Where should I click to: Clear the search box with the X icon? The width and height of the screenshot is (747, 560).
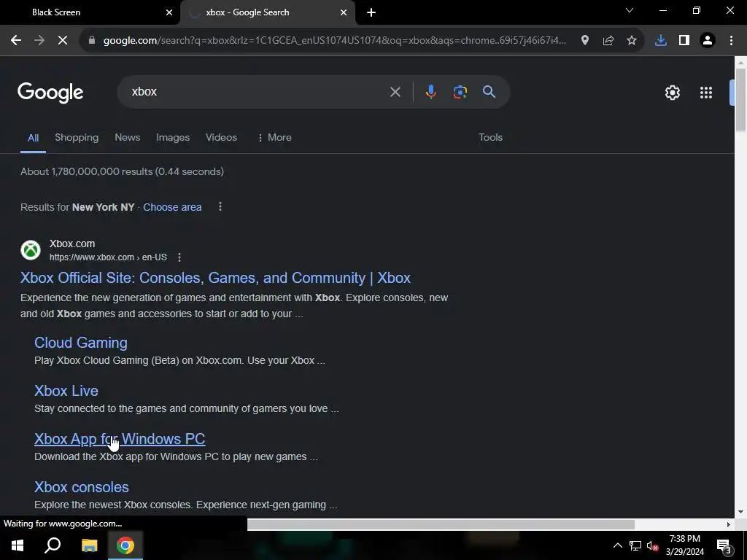[x=395, y=92]
